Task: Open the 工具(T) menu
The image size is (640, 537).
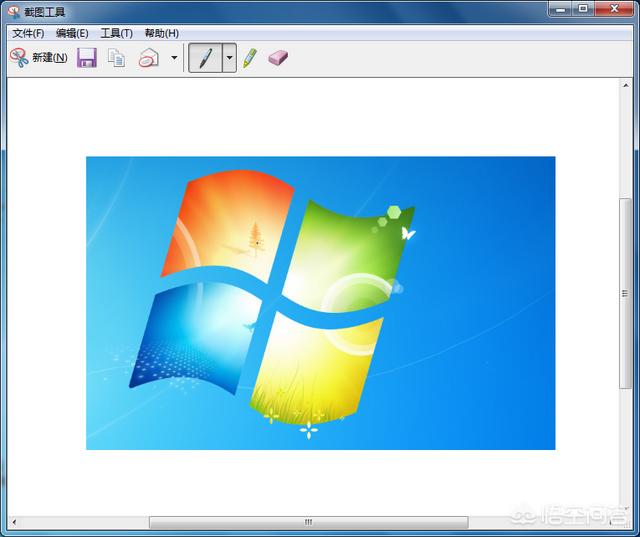Action: (117, 33)
